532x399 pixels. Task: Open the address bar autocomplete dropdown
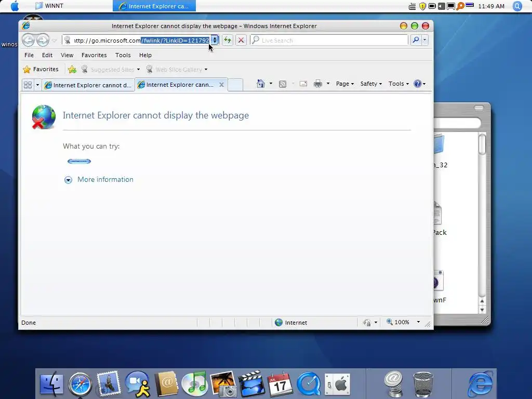tap(215, 40)
